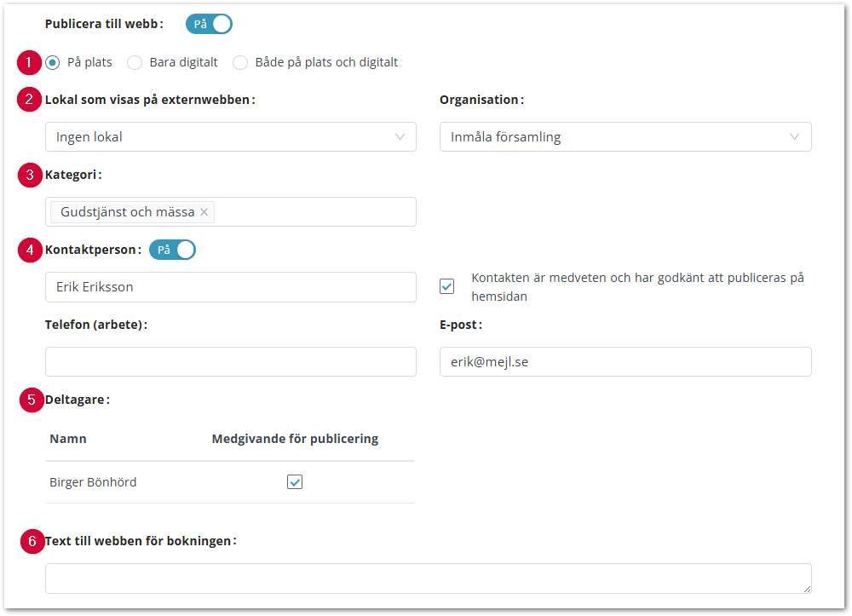Click the red step 6 marker

(32, 541)
